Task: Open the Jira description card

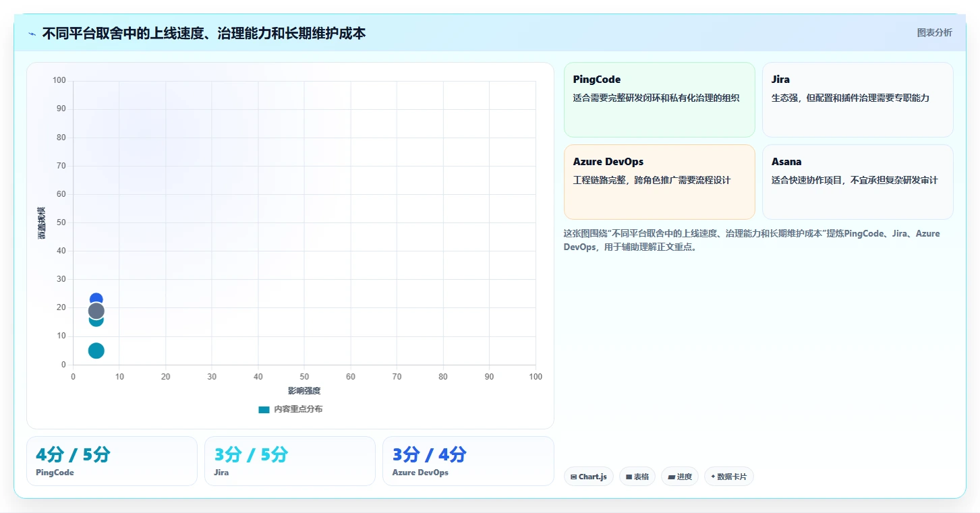Action: [x=858, y=100]
